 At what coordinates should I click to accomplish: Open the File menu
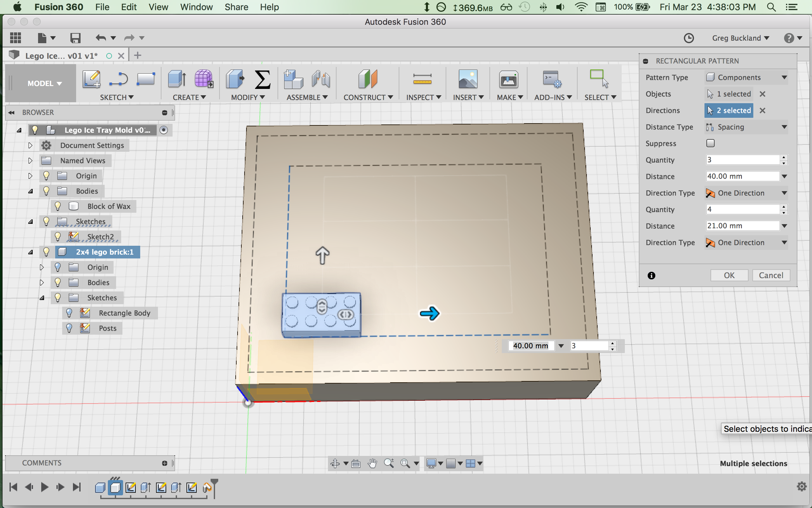[x=102, y=7]
